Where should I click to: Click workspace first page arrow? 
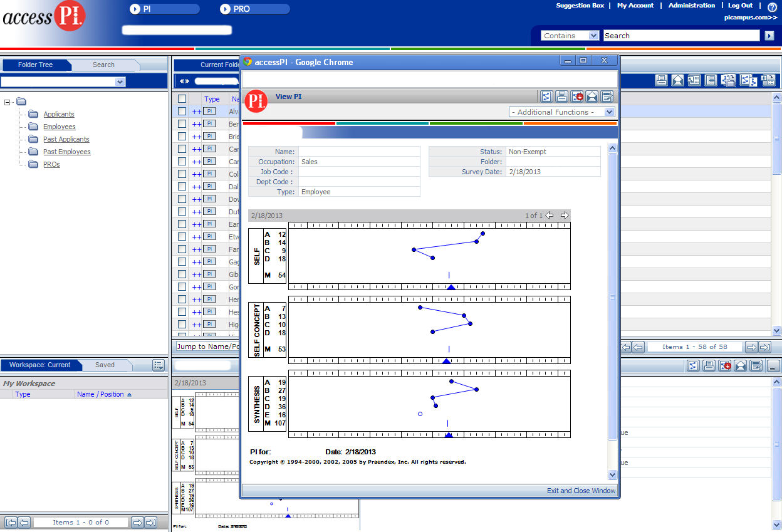[x=11, y=522]
